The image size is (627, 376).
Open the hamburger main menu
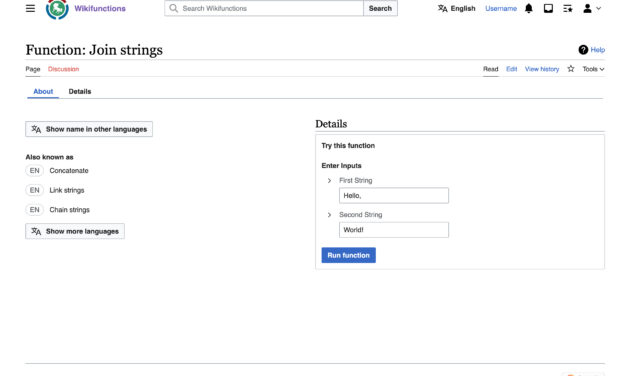tap(30, 8)
